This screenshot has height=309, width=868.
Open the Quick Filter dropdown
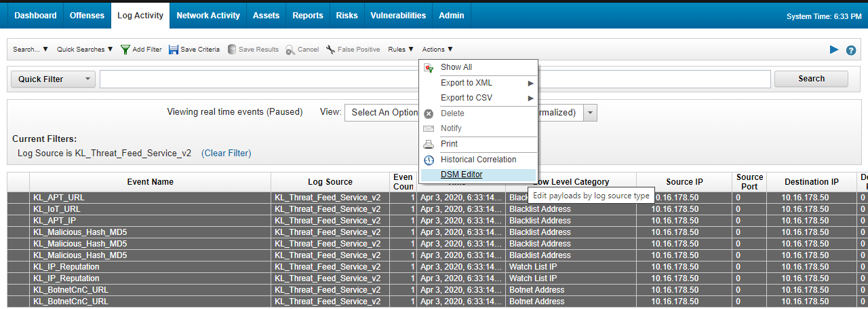coord(52,79)
